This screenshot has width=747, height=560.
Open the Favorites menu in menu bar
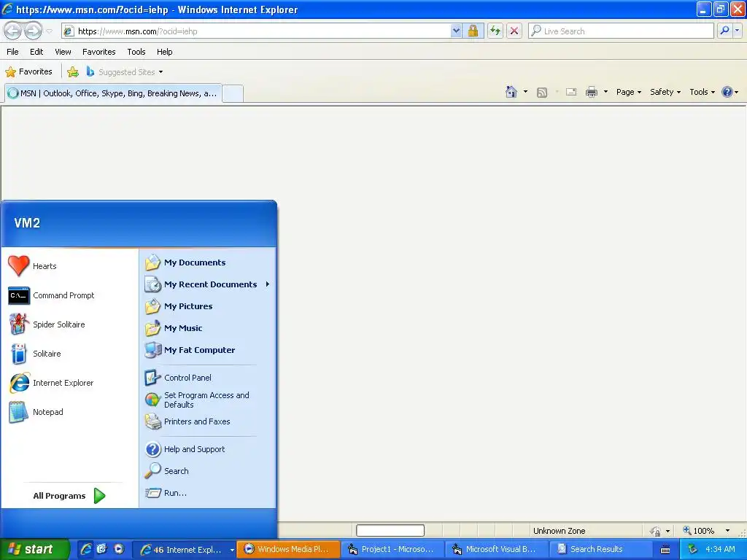tap(98, 52)
